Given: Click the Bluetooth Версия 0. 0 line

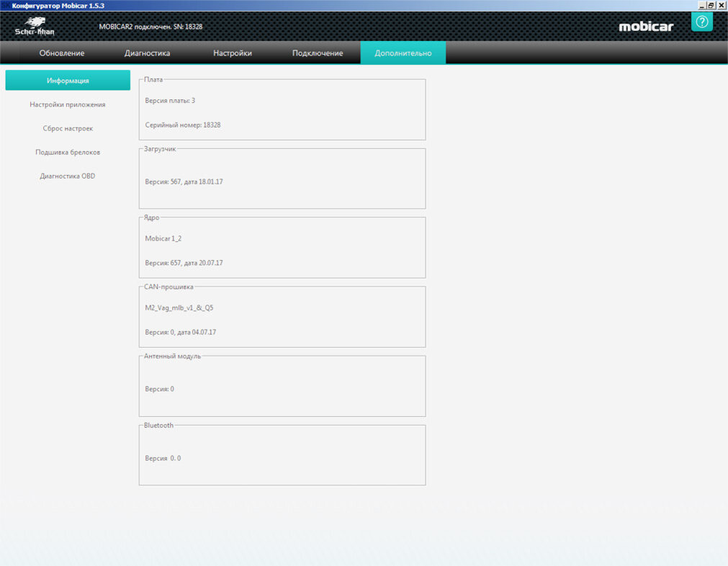Looking at the screenshot, I should coord(163,458).
